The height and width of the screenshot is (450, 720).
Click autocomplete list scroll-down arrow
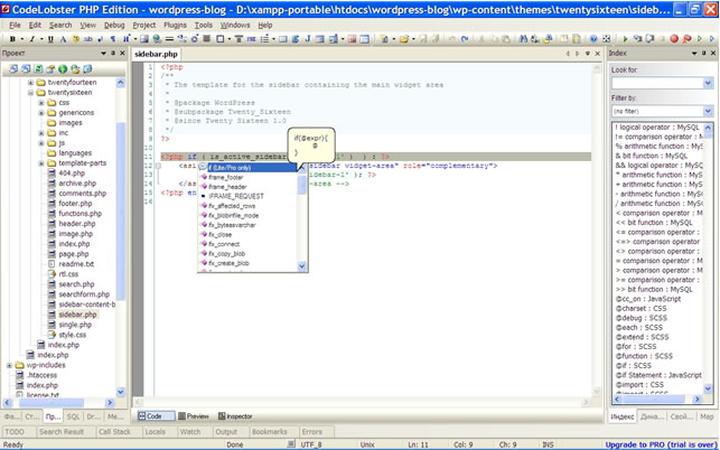[x=302, y=266]
